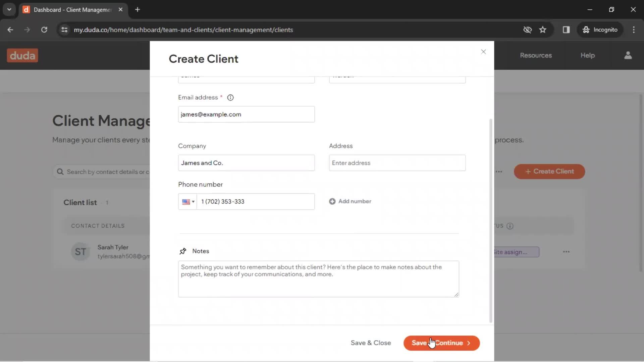
Task: Click the site information icon in address bar
Action: coord(64,30)
